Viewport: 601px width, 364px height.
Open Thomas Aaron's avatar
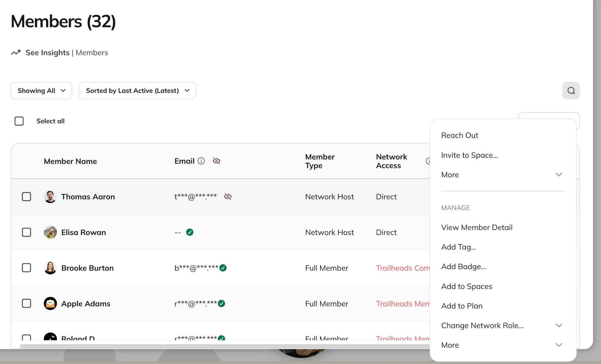coord(50,197)
